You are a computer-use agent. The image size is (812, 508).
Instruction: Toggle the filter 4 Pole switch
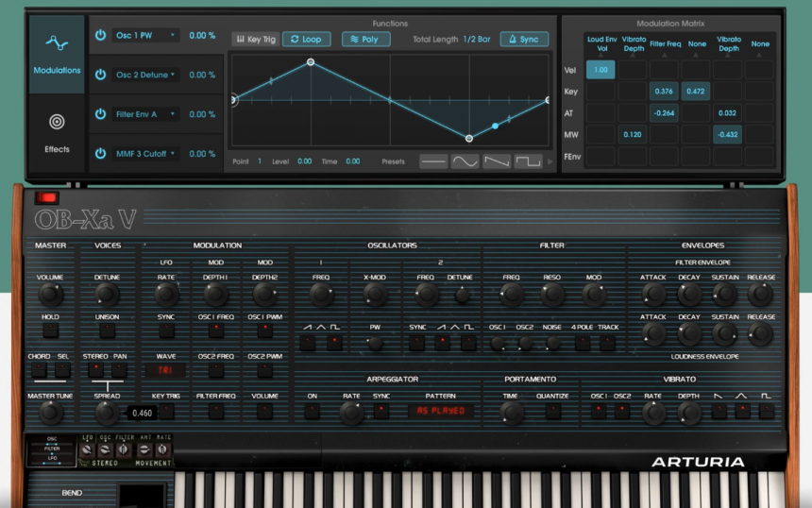[x=583, y=343]
